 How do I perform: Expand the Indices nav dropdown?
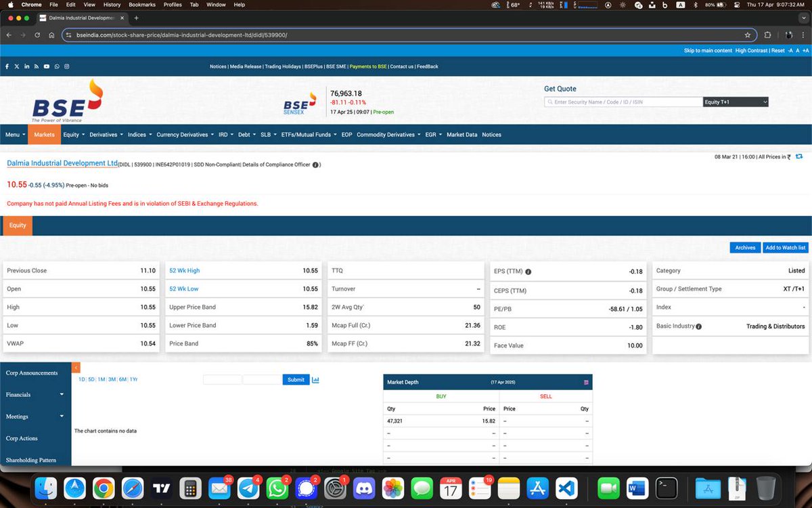(x=139, y=135)
